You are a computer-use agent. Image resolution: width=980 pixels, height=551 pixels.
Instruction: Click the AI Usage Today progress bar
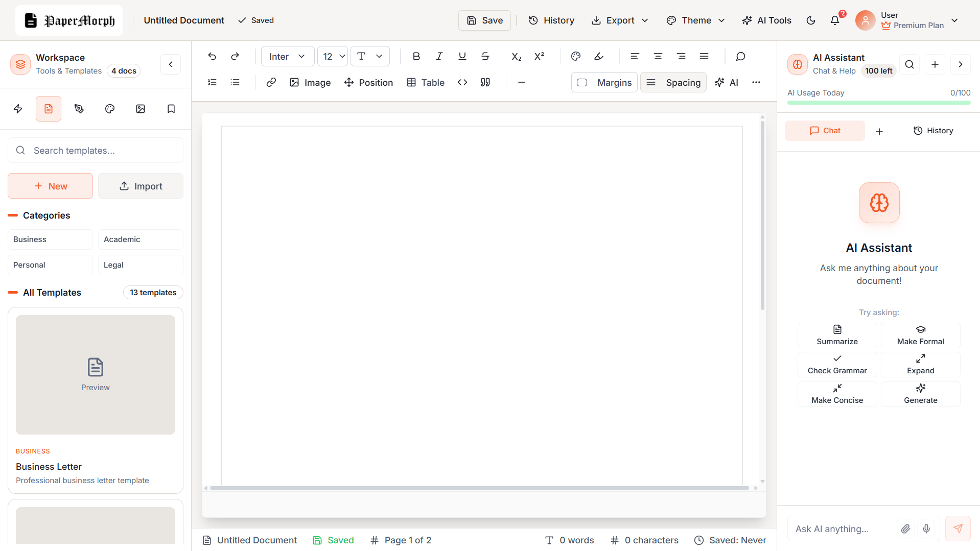click(x=879, y=103)
